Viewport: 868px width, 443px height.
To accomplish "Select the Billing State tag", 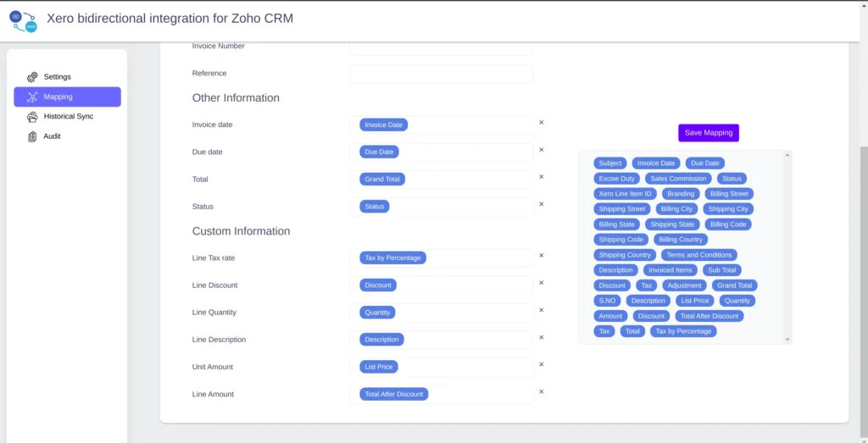I will [x=617, y=224].
